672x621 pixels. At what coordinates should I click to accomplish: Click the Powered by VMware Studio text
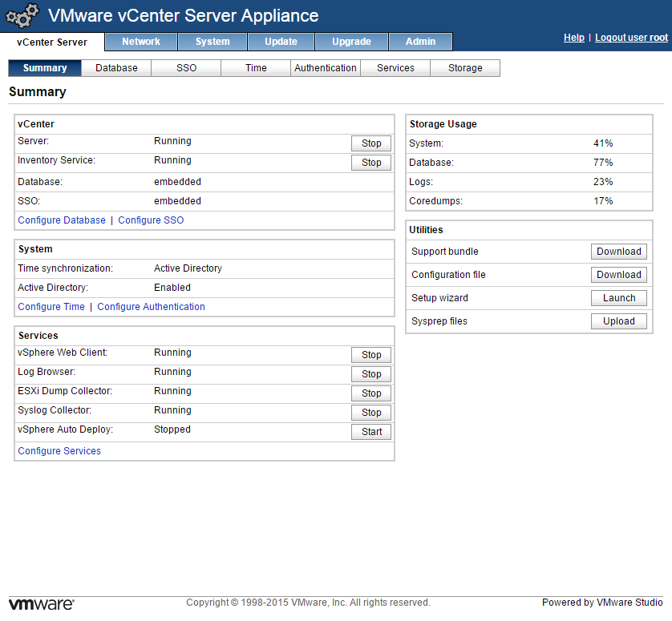click(602, 603)
